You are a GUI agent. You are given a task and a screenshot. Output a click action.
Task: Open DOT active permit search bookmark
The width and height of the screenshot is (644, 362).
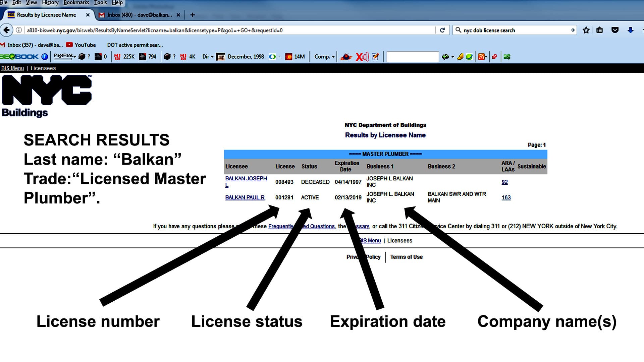tap(135, 45)
